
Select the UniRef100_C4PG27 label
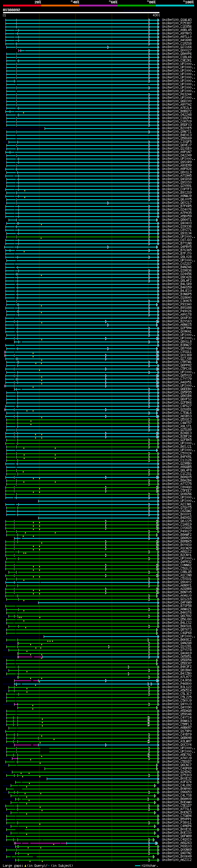[176, 406]
